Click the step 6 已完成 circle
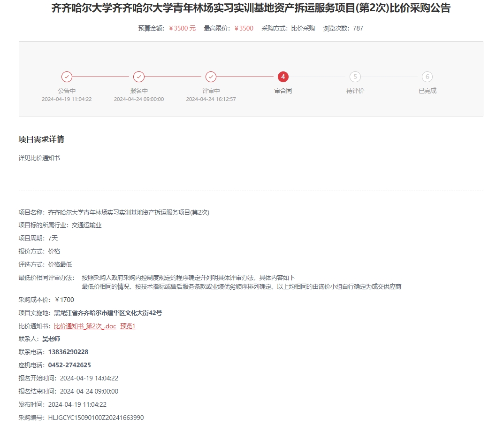The image size is (504, 426). (427, 77)
